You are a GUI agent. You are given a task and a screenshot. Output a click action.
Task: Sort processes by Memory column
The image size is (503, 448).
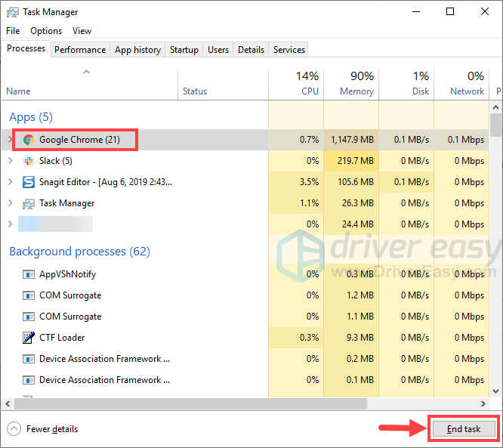(351, 84)
